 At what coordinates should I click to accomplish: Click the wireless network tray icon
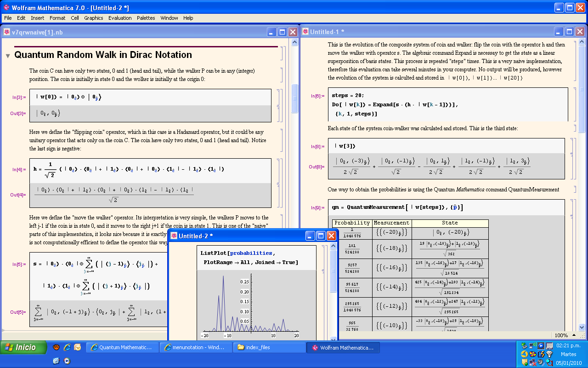point(549,354)
